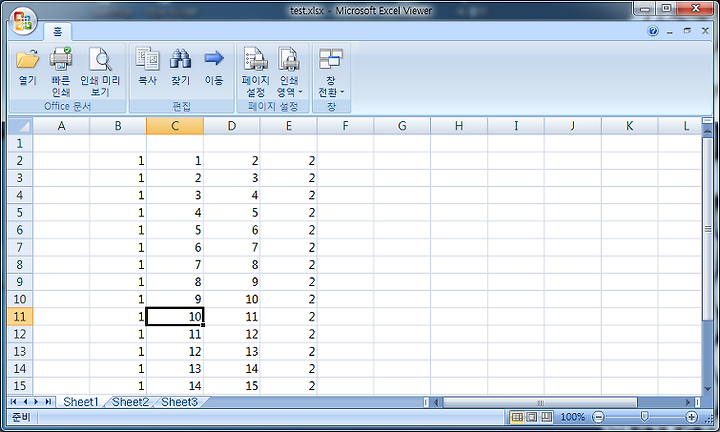
Task: Open the Office orb button
Action: pyautogui.click(x=23, y=22)
